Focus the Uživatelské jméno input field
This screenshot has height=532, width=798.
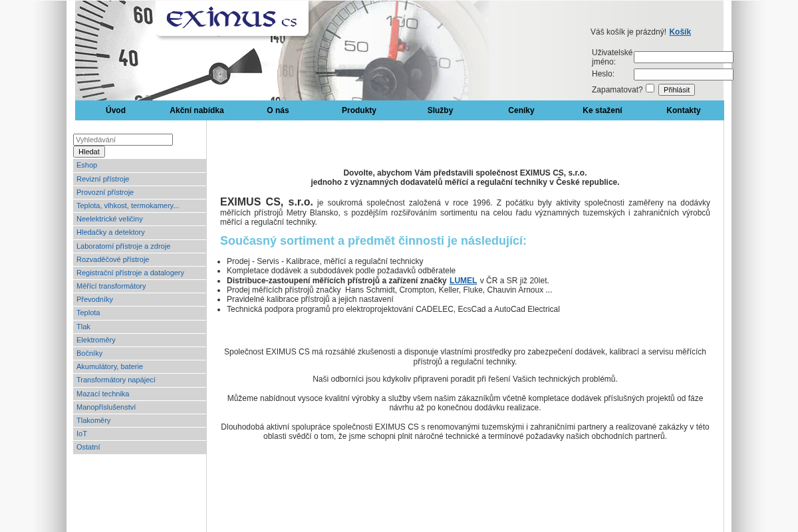tap(683, 57)
